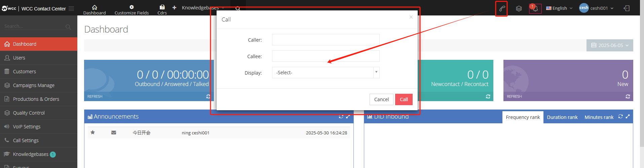Open the notification bell with badge
Screen dimensions: 644x168
535,8
